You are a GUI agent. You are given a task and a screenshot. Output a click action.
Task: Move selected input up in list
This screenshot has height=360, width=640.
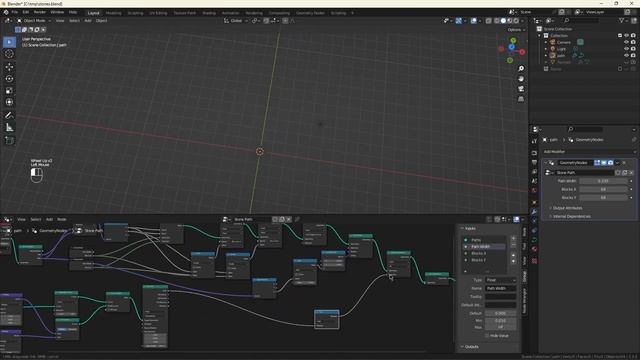coord(513,256)
